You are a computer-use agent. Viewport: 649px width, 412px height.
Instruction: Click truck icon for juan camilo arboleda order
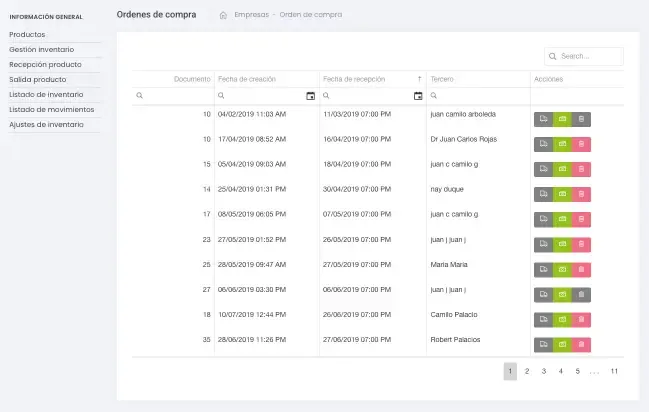[543, 119]
